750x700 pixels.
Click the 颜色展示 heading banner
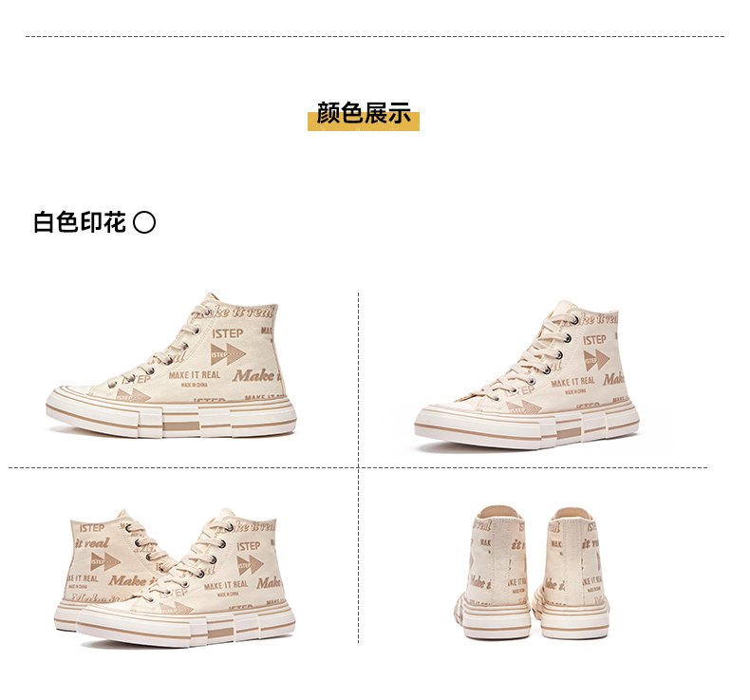click(364, 115)
